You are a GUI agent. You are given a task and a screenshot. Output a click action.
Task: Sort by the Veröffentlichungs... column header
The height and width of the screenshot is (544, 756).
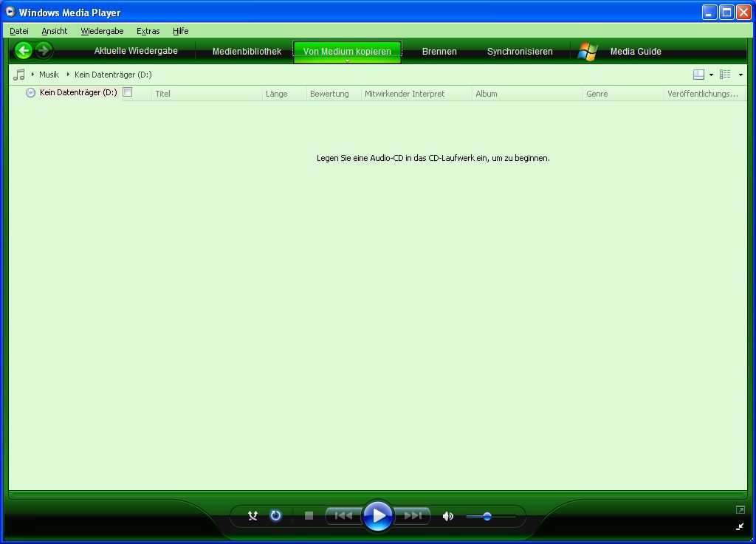(704, 94)
